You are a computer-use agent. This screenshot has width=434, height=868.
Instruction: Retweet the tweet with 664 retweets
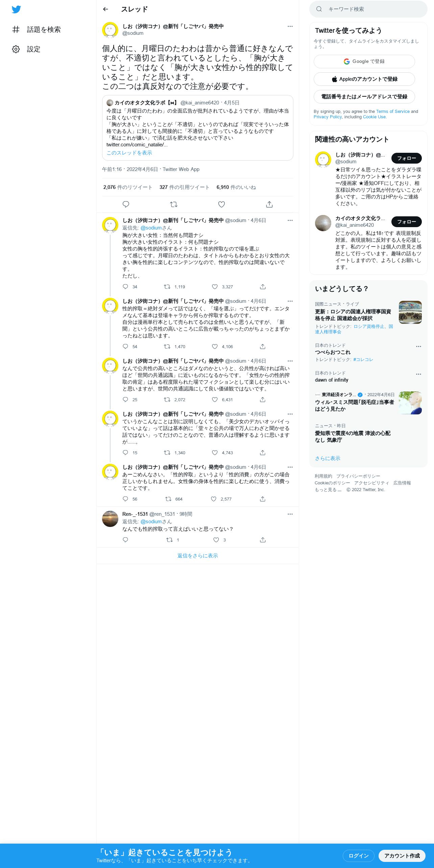168,499
